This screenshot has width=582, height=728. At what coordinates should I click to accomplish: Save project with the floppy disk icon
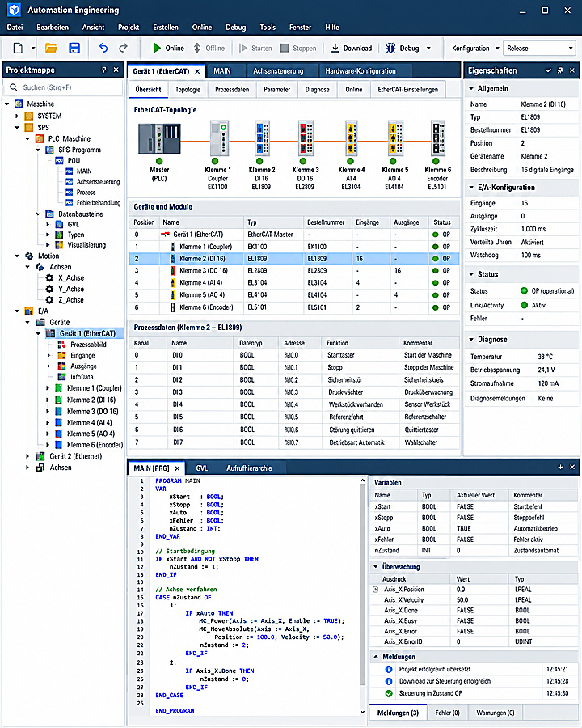(74, 48)
